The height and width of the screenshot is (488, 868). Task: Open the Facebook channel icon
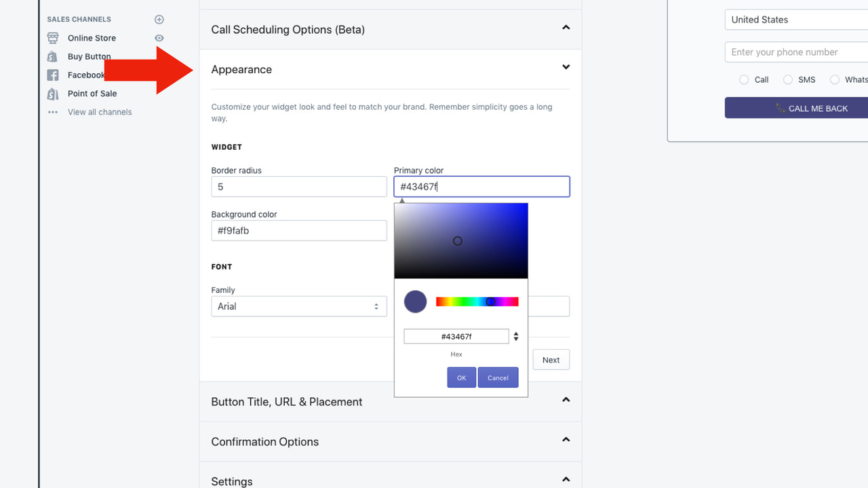pos(53,75)
